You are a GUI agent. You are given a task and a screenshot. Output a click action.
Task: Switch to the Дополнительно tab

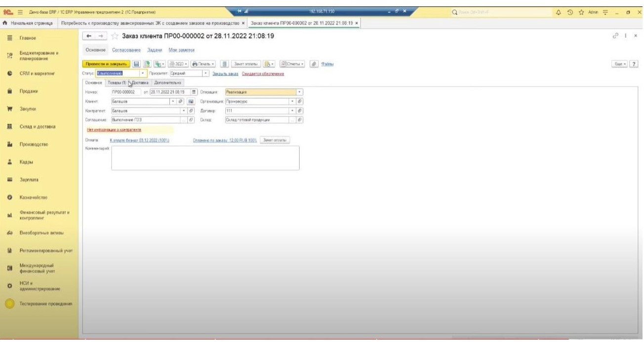tap(168, 82)
